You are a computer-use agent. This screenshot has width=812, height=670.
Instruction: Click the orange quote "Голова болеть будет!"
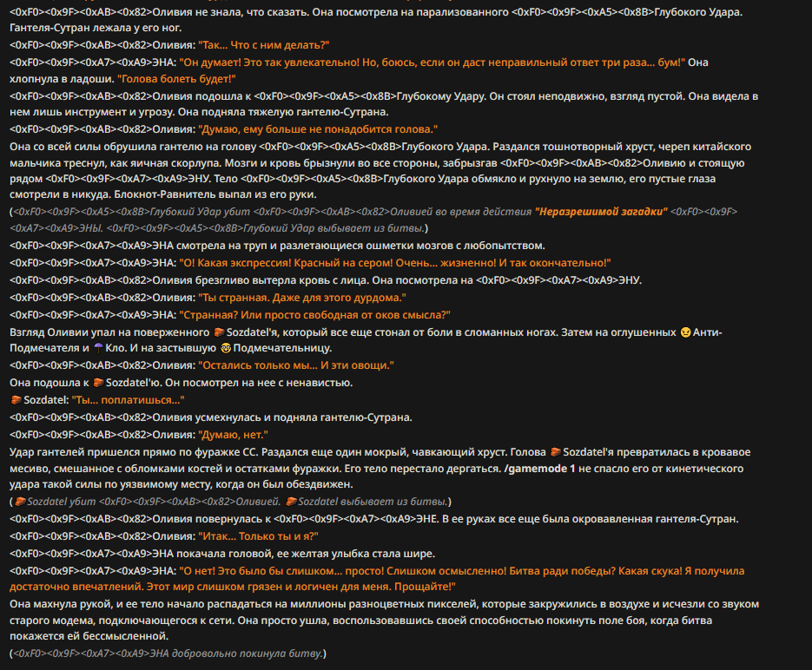pyautogui.click(x=176, y=79)
